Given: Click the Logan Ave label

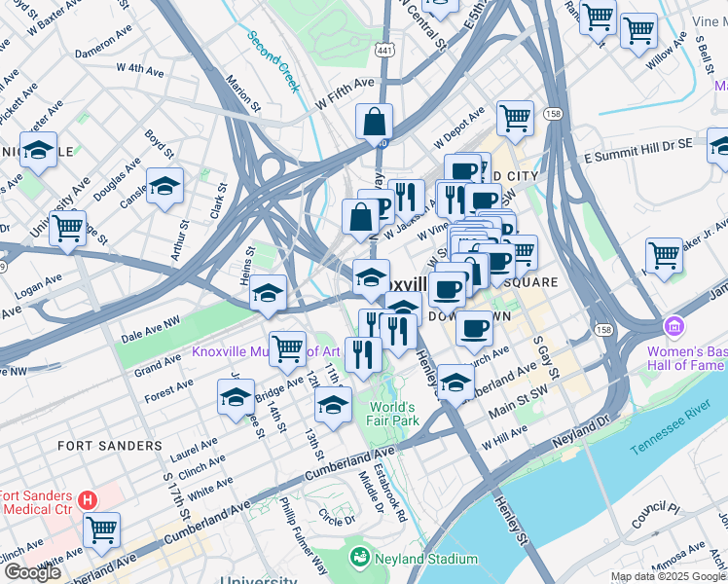Looking at the screenshot, I should [x=38, y=287].
